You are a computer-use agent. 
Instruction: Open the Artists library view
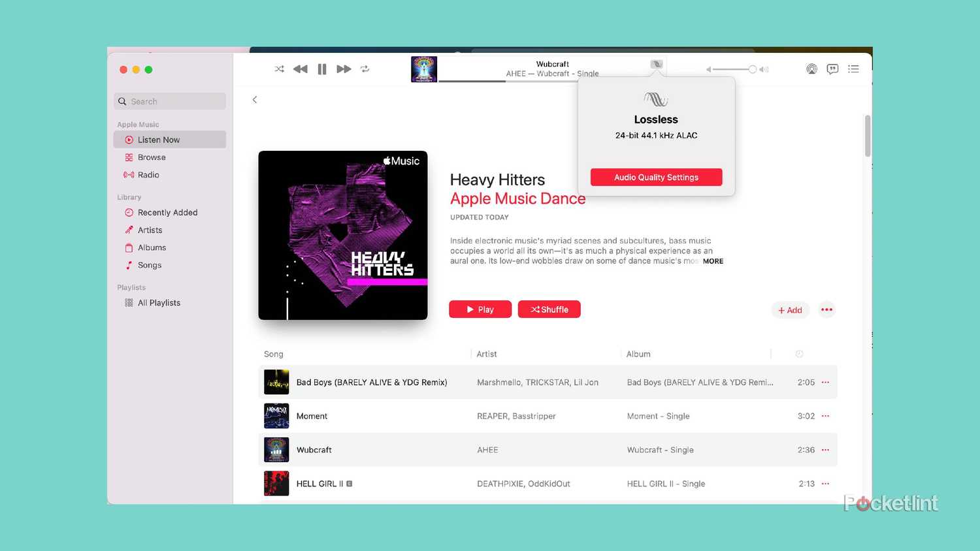pos(151,230)
